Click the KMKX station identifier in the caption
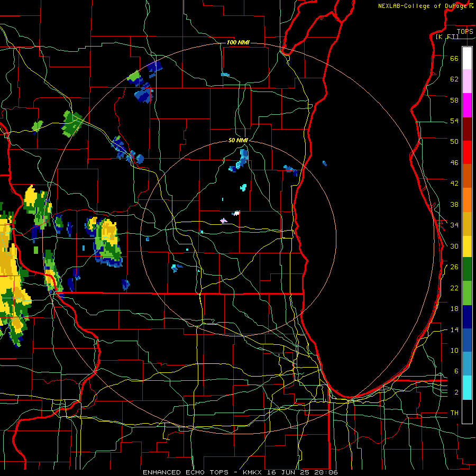 (x=253, y=472)
